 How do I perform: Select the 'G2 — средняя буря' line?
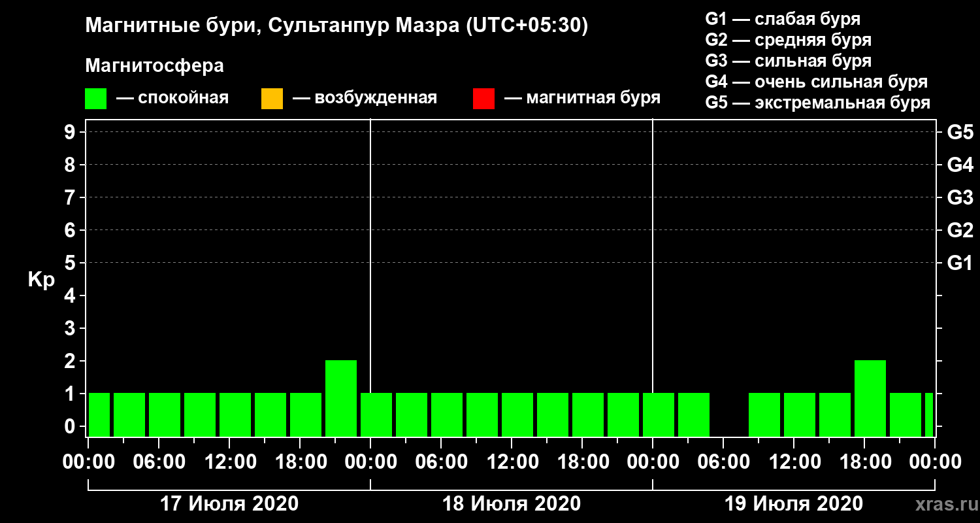pyautogui.click(x=789, y=40)
